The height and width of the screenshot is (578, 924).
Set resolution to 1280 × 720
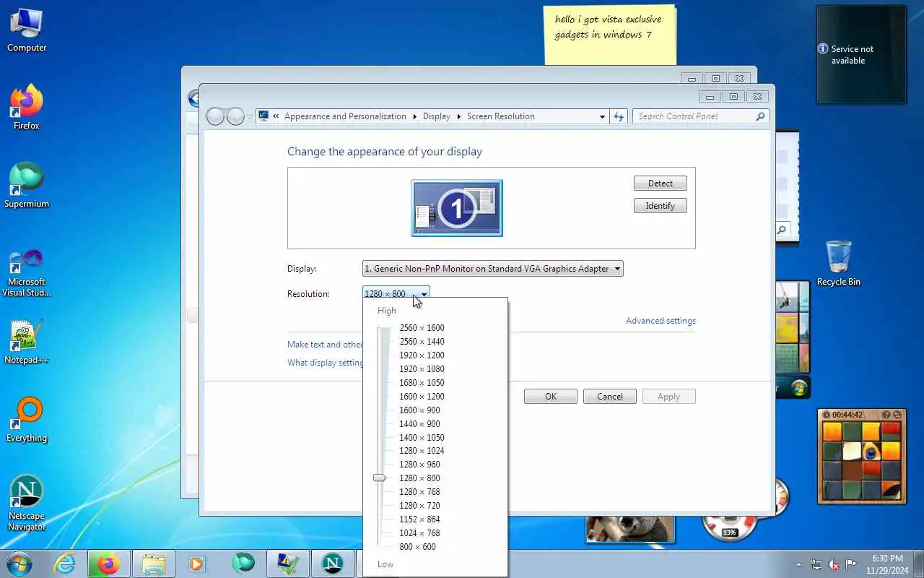coord(419,506)
